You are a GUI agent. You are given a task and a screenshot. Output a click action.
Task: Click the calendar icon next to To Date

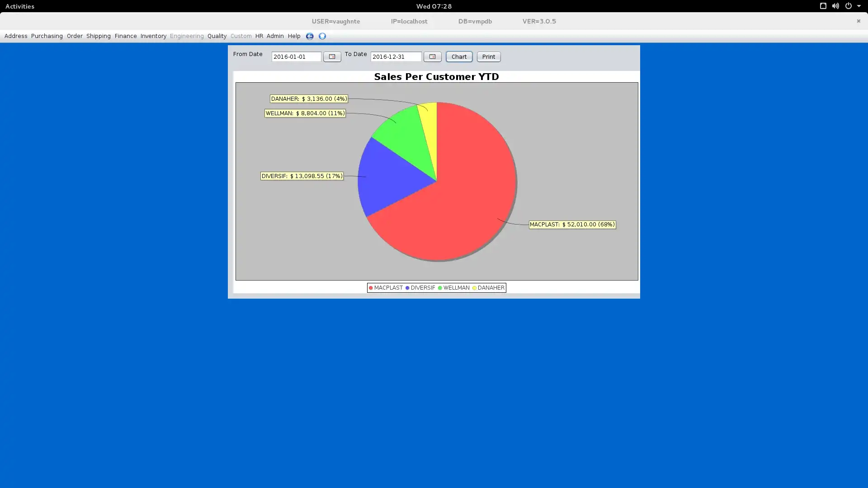[432, 56]
